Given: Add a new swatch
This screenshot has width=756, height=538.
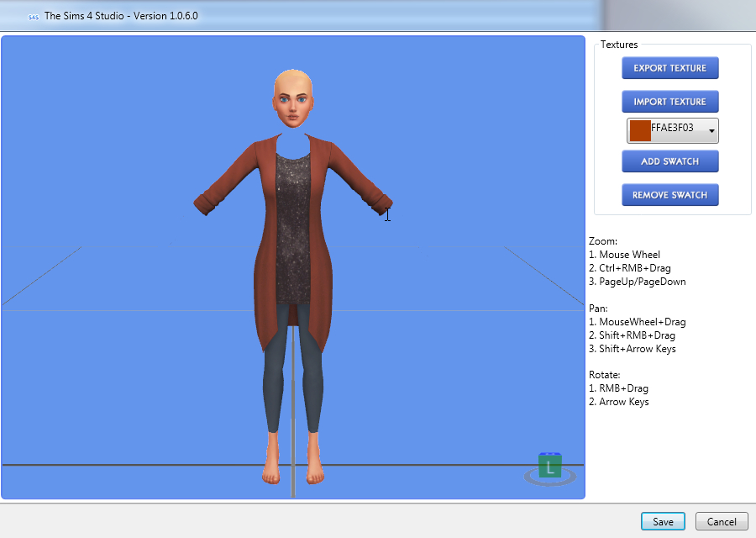Looking at the screenshot, I should tap(670, 161).
